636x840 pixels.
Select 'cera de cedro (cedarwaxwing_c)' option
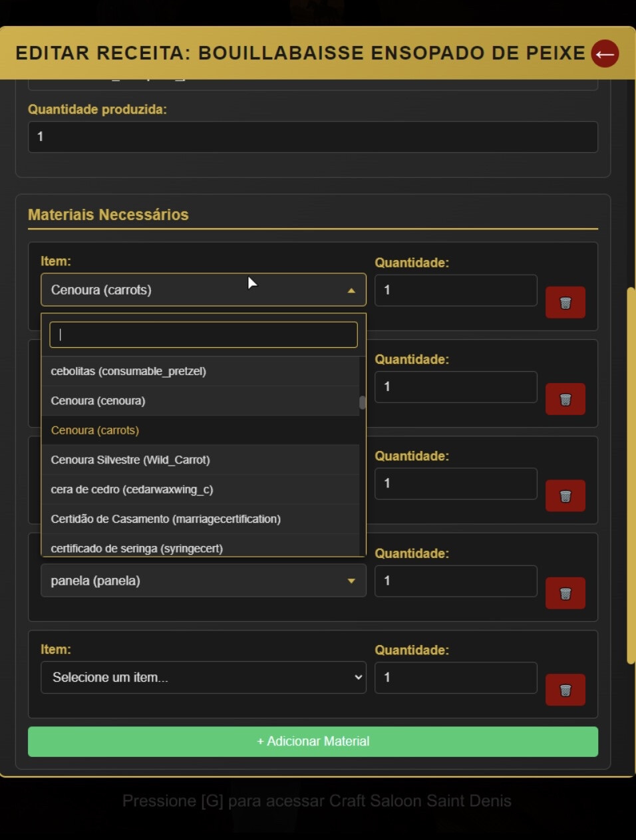pyautogui.click(x=132, y=490)
